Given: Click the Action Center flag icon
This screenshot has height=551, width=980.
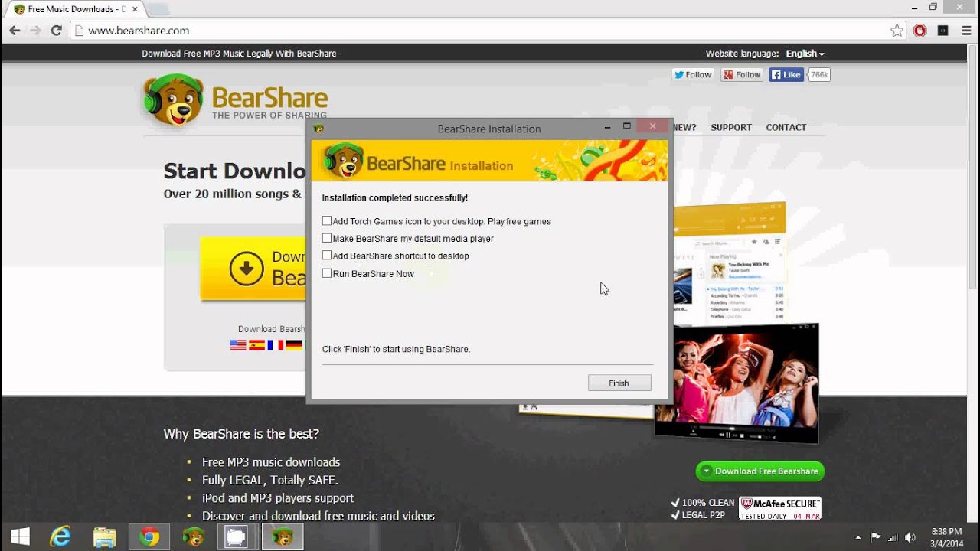Looking at the screenshot, I should (875, 537).
